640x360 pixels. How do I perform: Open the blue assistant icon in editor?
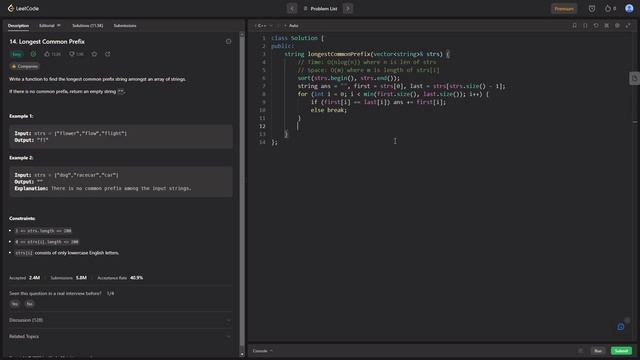(x=621, y=327)
